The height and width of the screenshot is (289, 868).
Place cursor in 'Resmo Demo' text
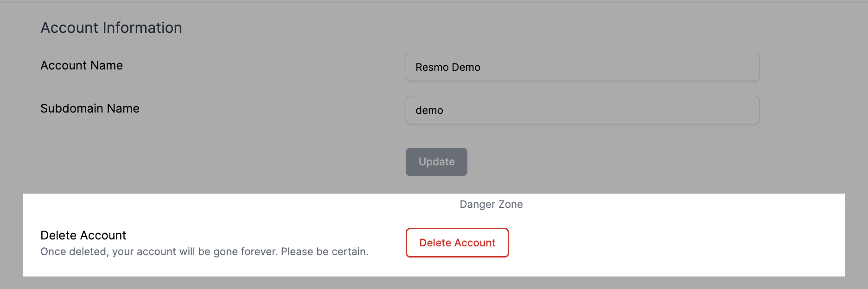coord(448,68)
